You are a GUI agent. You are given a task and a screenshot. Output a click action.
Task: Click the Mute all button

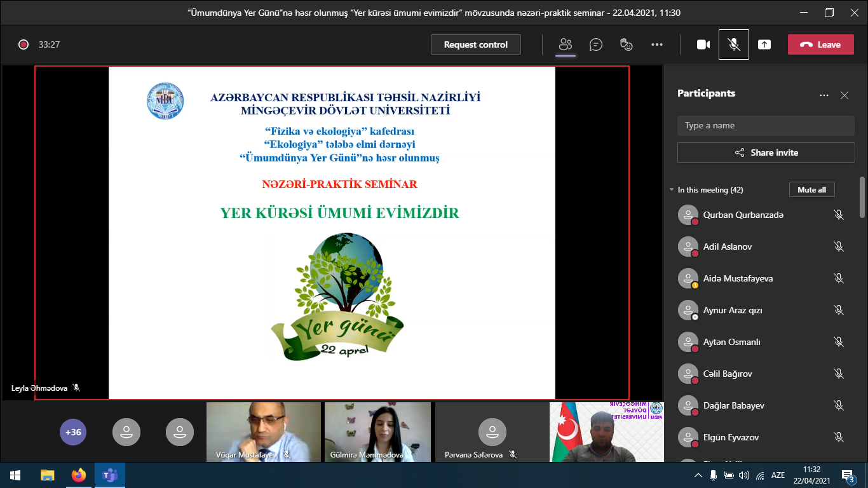811,190
